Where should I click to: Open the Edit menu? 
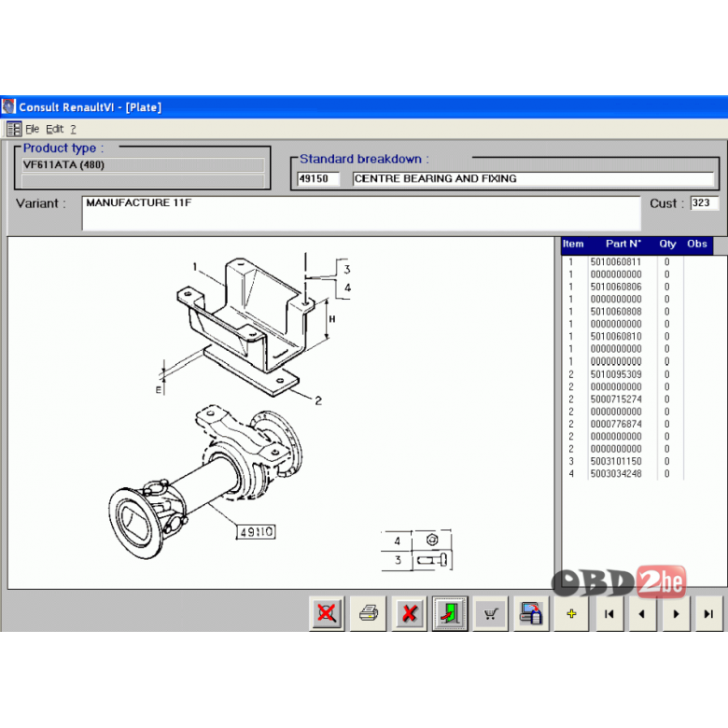pyautogui.click(x=54, y=129)
